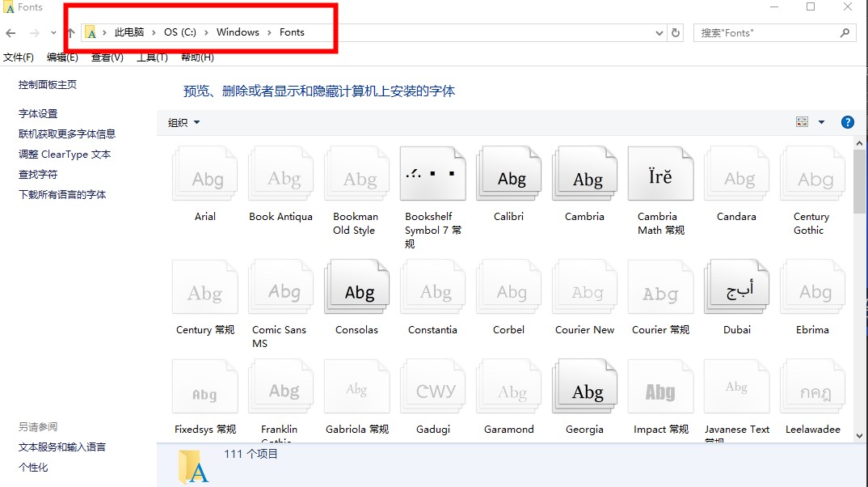
Task: Click the vertical scrollbar thumb
Action: [x=859, y=181]
